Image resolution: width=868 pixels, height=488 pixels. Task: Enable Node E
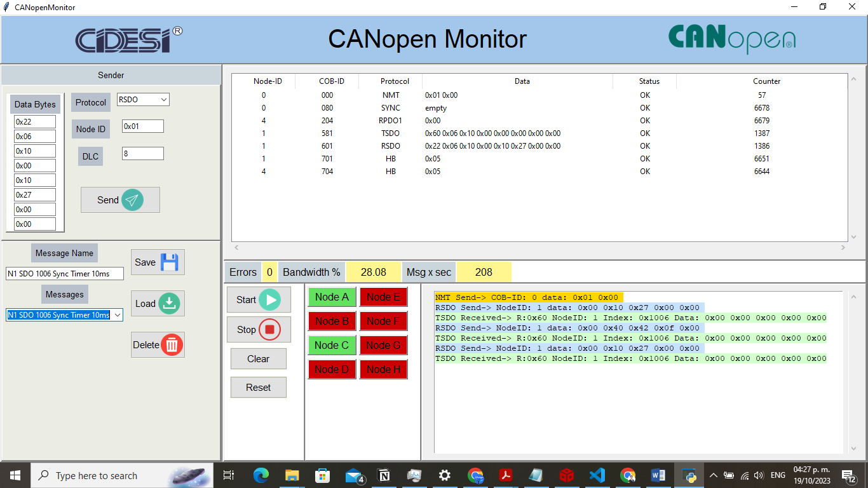click(383, 297)
